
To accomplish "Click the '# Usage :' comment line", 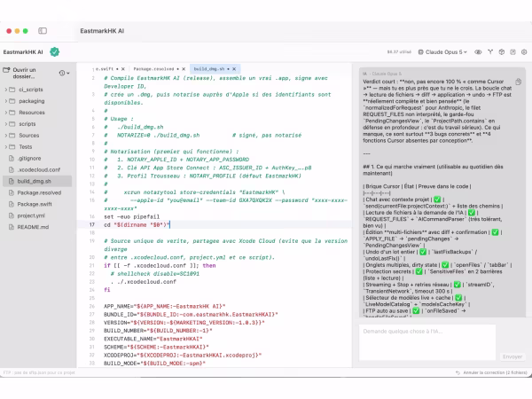I will coord(119,119).
